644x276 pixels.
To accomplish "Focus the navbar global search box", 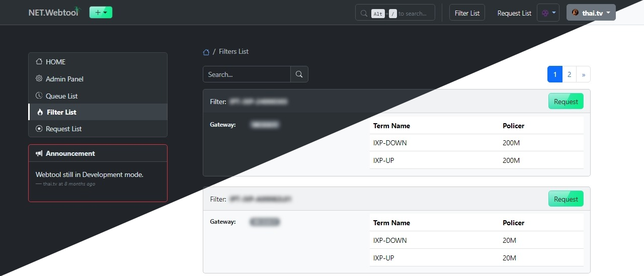I will click(x=395, y=13).
